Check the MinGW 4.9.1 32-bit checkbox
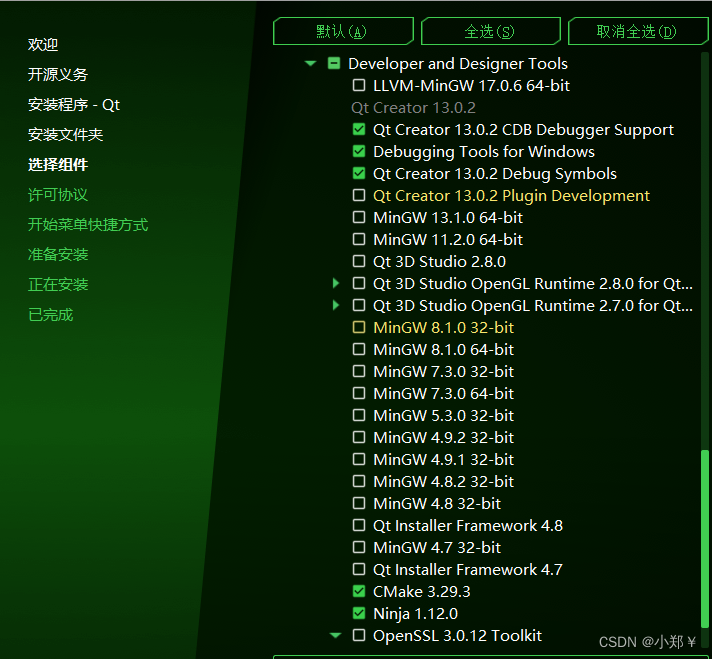This screenshot has height=659, width=712. coord(359,459)
